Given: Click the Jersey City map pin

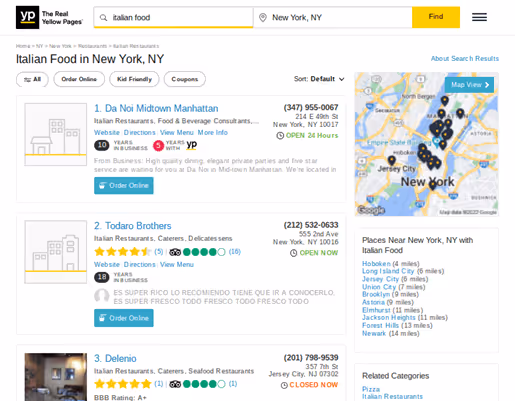Looking at the screenshot, I should pyautogui.click(x=392, y=161).
